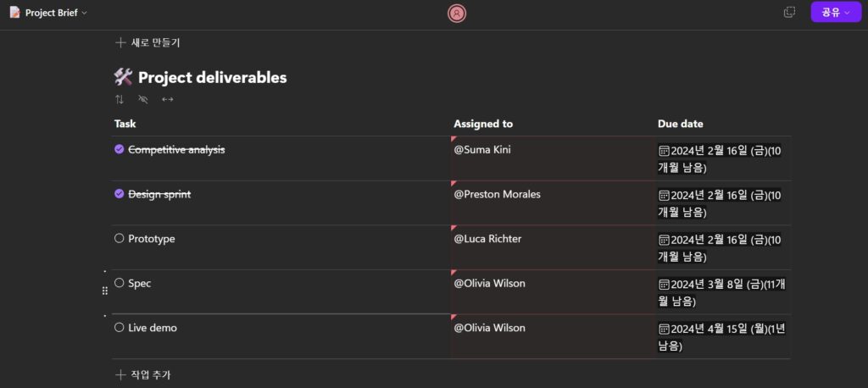The image size is (868, 388).
Task: Open the user avatar at top center
Action: (457, 13)
